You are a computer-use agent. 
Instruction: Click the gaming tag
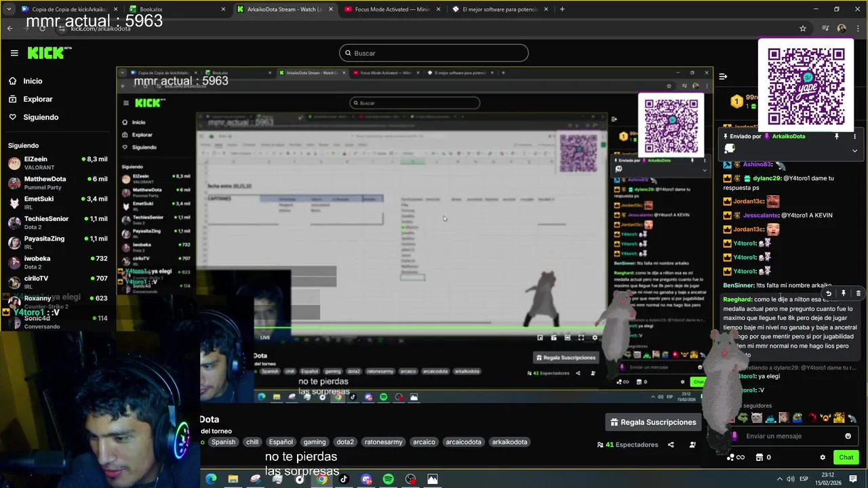click(x=315, y=442)
